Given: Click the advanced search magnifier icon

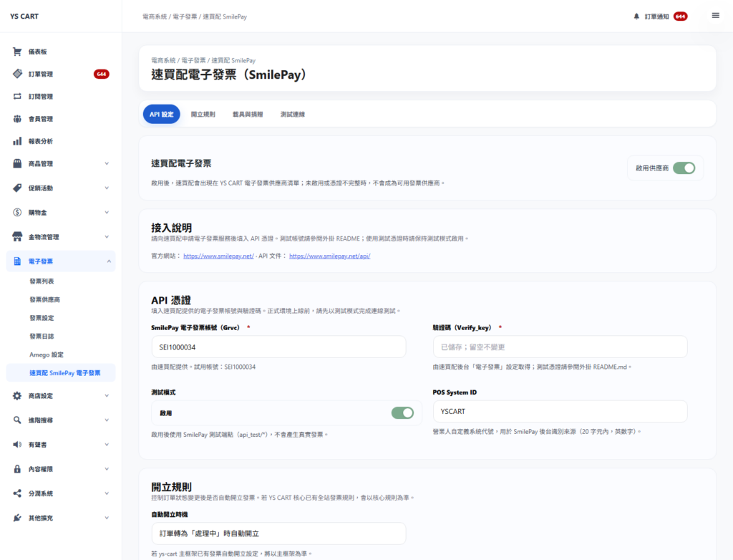Looking at the screenshot, I should [x=17, y=420].
